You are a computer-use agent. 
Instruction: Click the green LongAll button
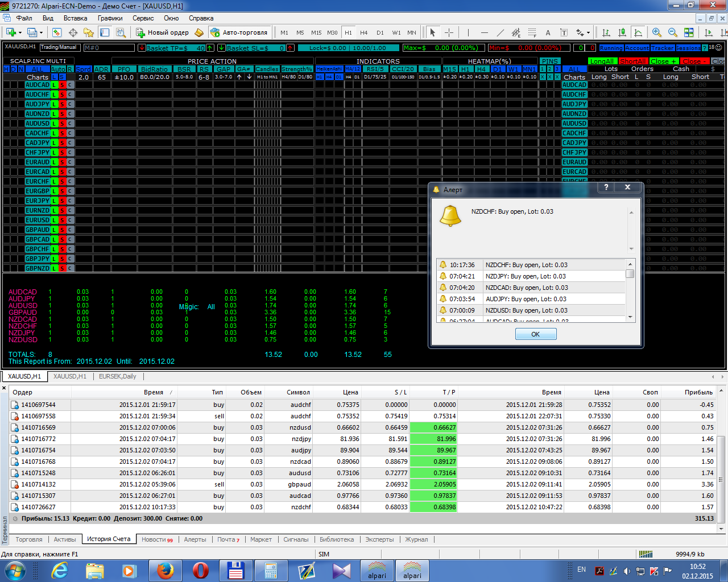tap(602, 61)
